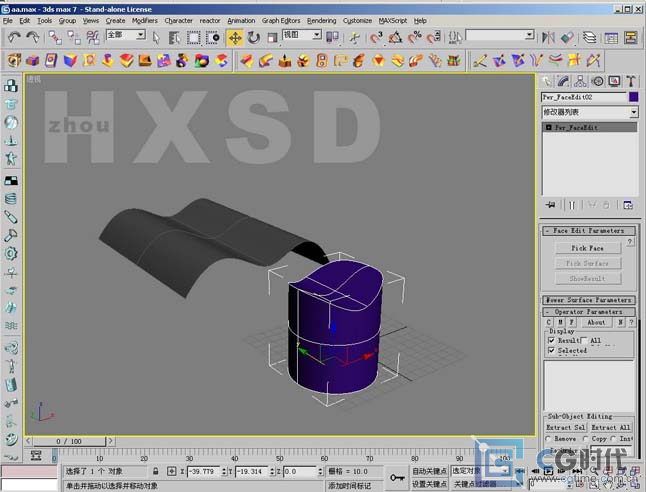Screen dimensions: 646x492
Task: Open the named selection sets dropdown
Action: pos(530,35)
